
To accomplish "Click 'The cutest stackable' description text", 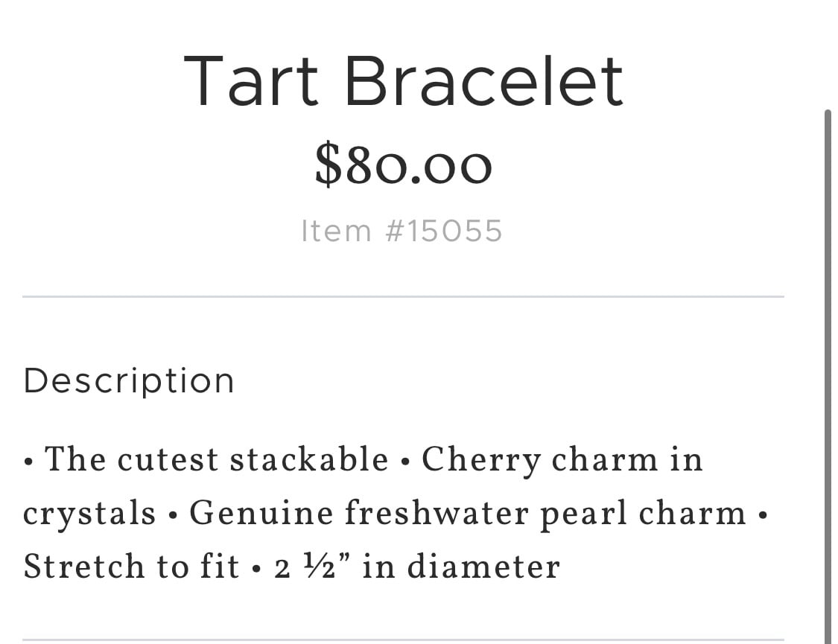I will [x=217, y=459].
